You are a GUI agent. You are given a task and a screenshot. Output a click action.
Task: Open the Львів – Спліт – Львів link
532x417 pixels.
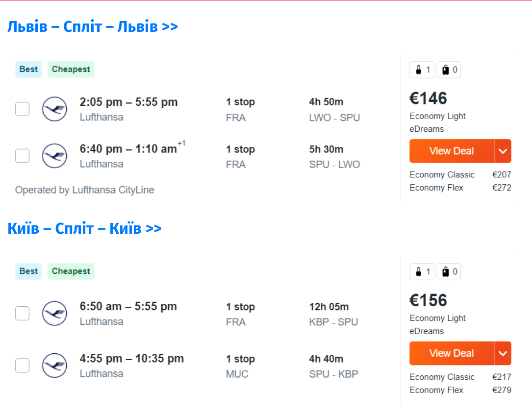pos(92,26)
